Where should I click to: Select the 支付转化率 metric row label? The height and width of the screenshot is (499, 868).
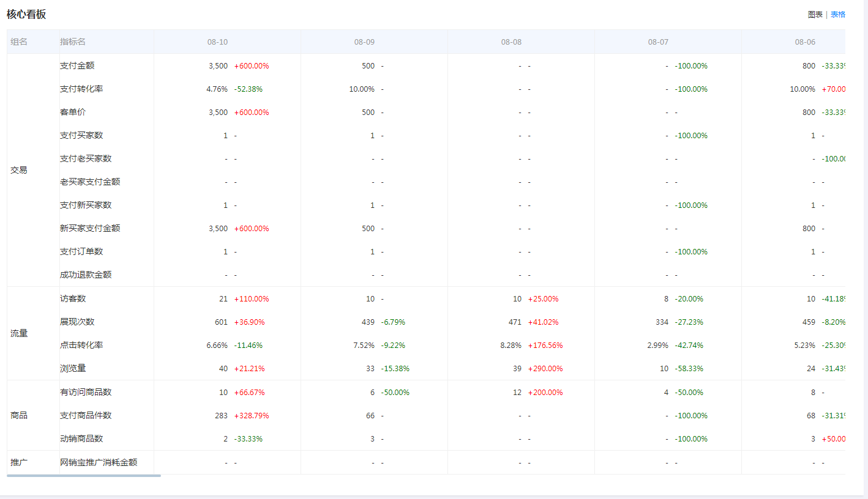pyautogui.click(x=81, y=89)
